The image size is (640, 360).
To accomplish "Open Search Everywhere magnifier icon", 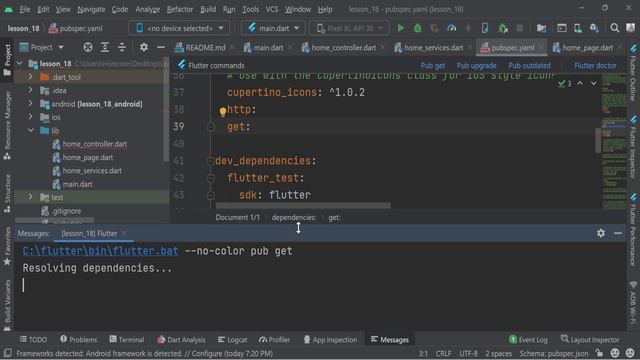I will pyautogui.click(x=614, y=28).
